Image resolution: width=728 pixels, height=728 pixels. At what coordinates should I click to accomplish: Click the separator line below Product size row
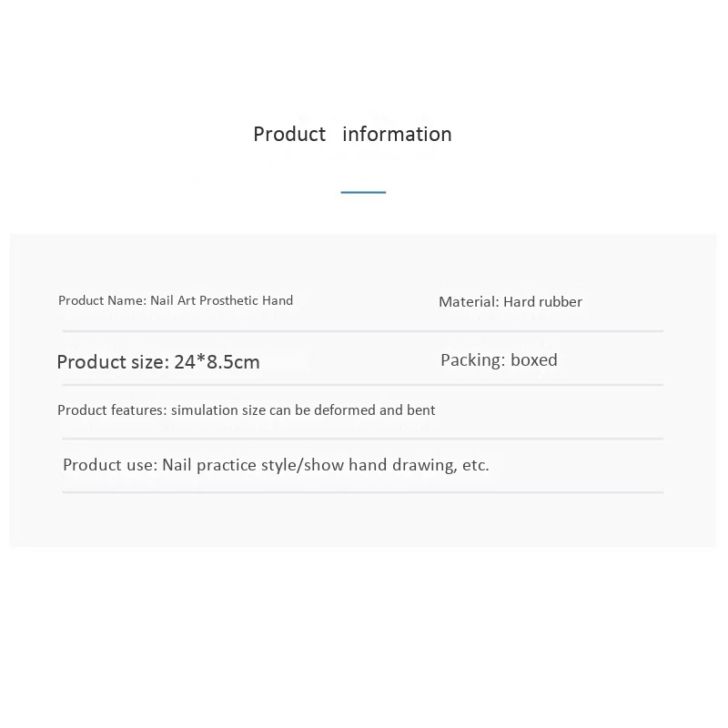click(362, 385)
